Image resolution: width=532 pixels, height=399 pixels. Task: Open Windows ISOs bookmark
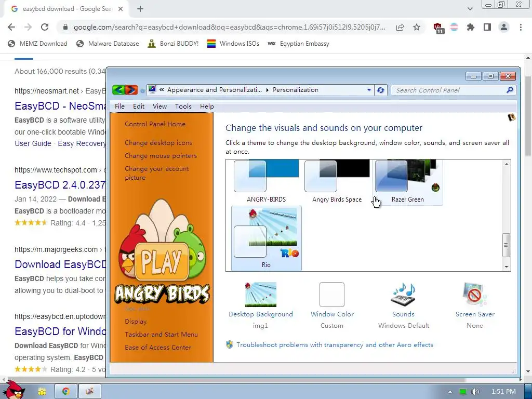pos(233,44)
